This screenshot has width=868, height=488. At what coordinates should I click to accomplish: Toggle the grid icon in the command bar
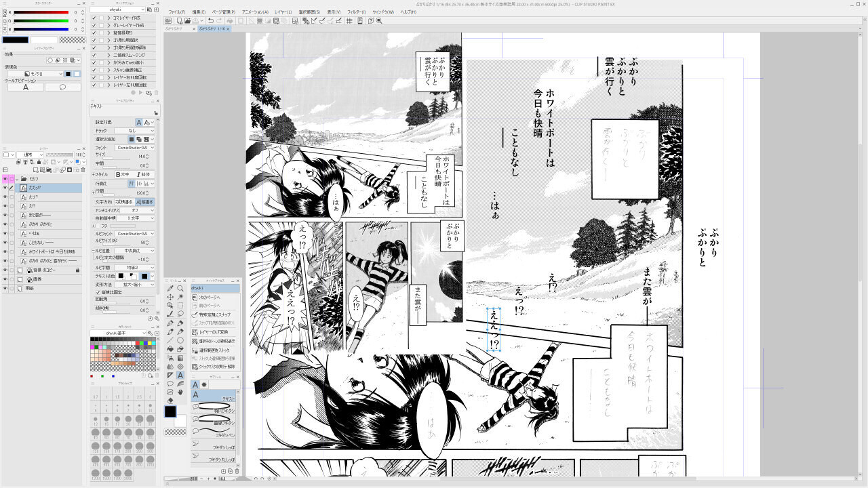tap(349, 21)
